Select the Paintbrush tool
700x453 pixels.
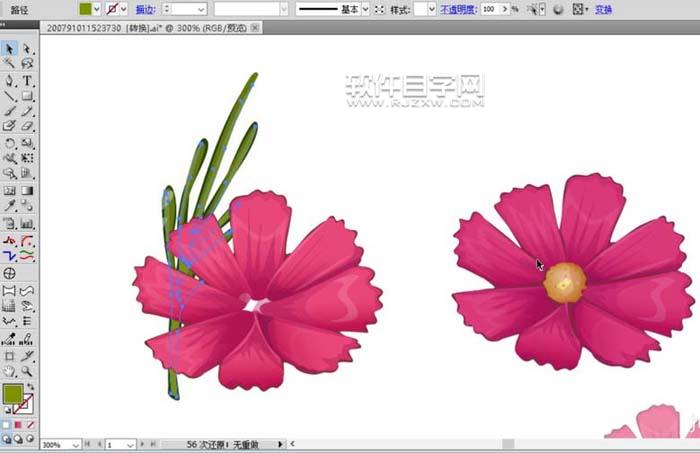pyautogui.click(x=9, y=112)
